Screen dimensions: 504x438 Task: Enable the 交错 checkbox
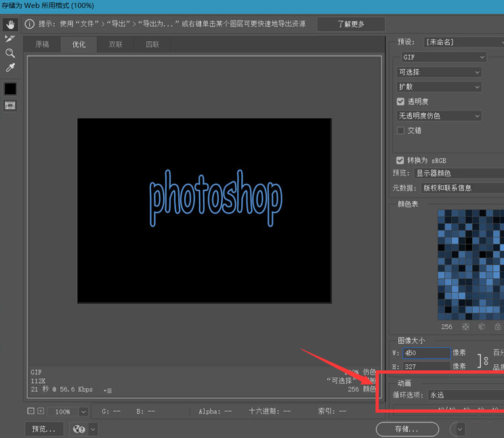[x=401, y=130]
